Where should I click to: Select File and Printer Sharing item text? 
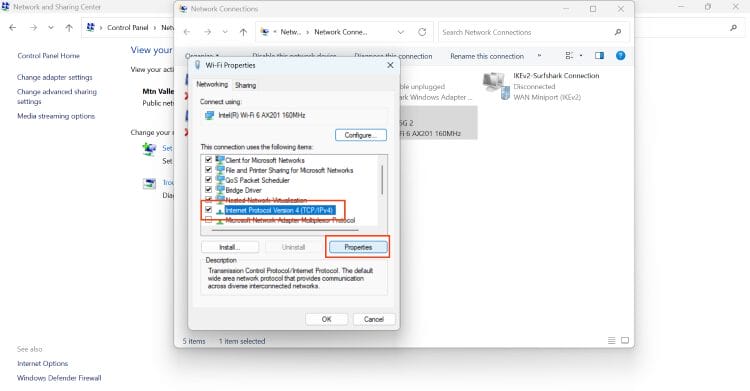pos(289,170)
